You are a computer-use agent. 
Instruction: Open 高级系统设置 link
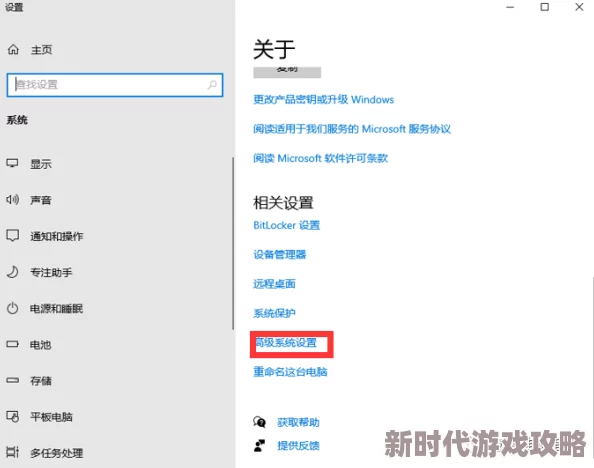pos(286,343)
